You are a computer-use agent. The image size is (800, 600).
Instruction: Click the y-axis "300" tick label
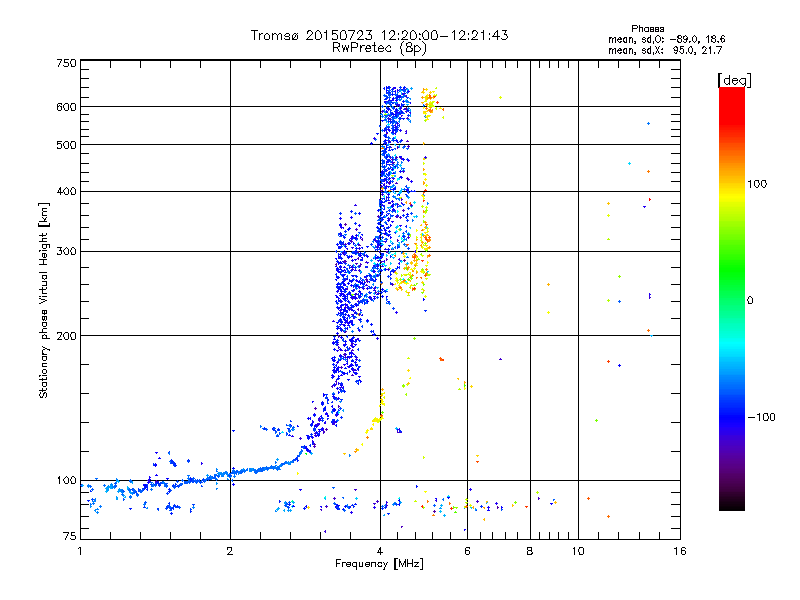(66, 252)
